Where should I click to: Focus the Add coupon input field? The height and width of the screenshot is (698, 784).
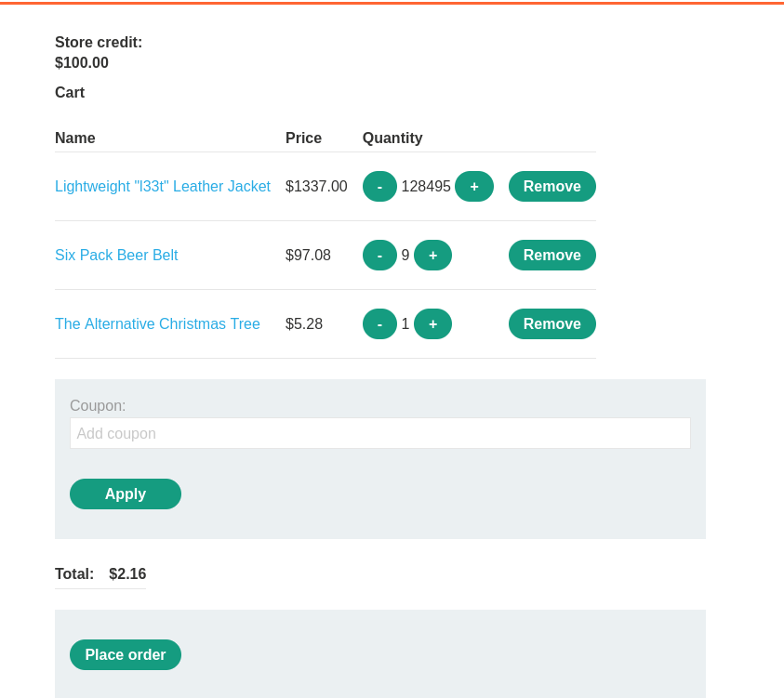tap(379, 433)
